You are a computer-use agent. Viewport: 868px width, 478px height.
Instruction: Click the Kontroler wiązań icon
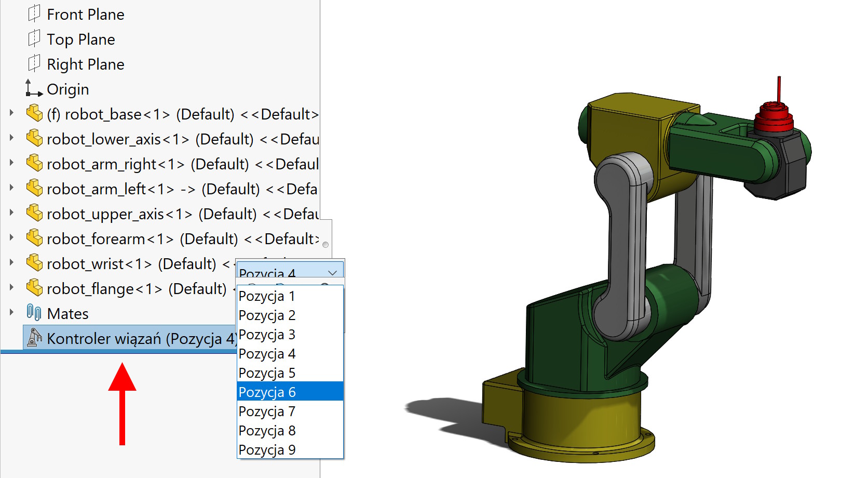click(34, 338)
